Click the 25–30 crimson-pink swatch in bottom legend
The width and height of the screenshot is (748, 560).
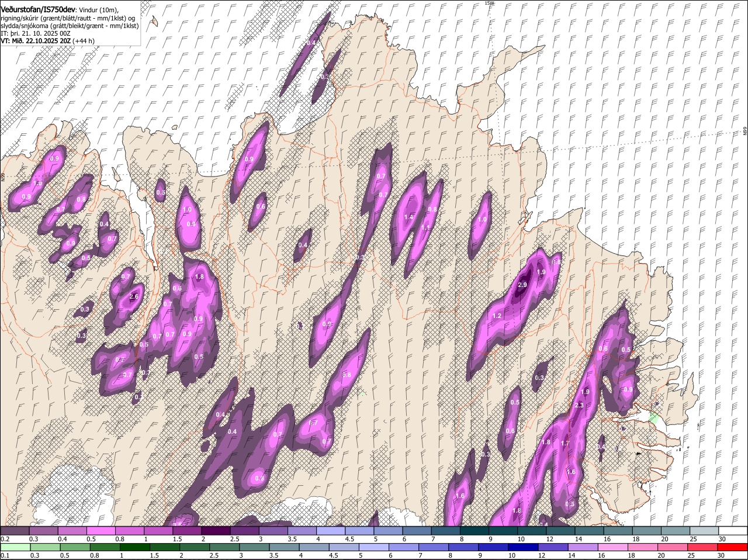703,548
